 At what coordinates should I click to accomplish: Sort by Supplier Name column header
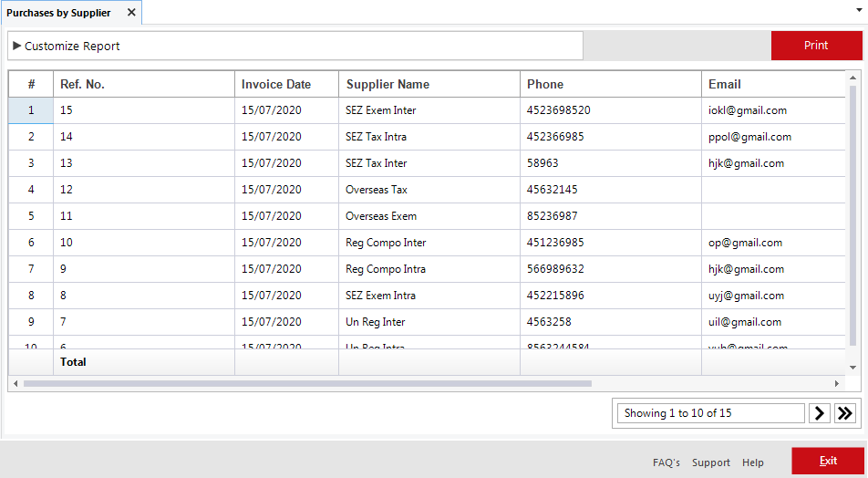(x=387, y=84)
